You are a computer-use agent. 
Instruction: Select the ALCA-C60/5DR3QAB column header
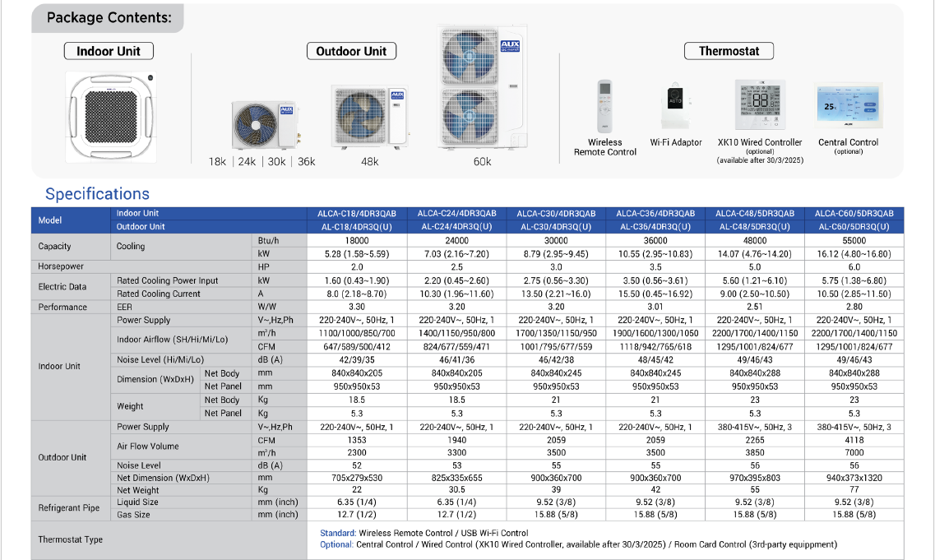point(854,214)
